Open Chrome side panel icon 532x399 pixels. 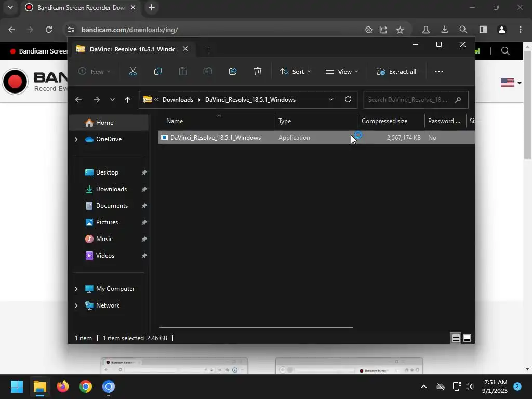483,30
